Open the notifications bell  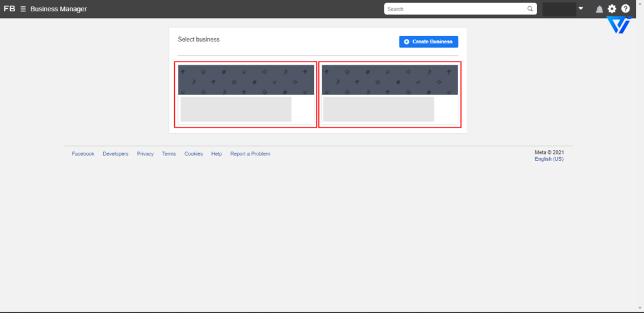point(599,9)
